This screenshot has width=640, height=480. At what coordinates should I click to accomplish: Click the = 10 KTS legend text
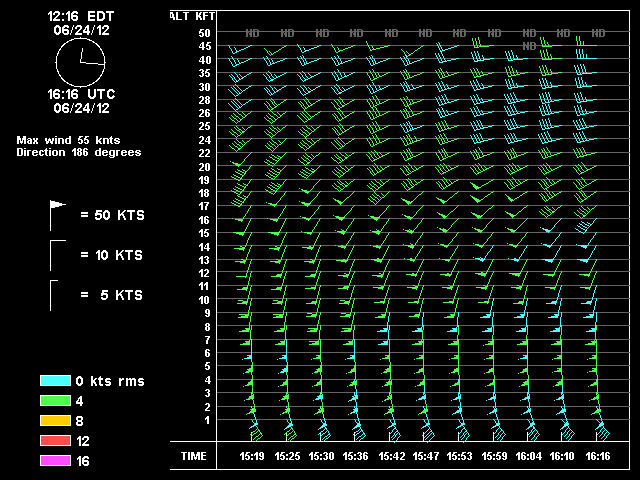pyautogui.click(x=111, y=255)
